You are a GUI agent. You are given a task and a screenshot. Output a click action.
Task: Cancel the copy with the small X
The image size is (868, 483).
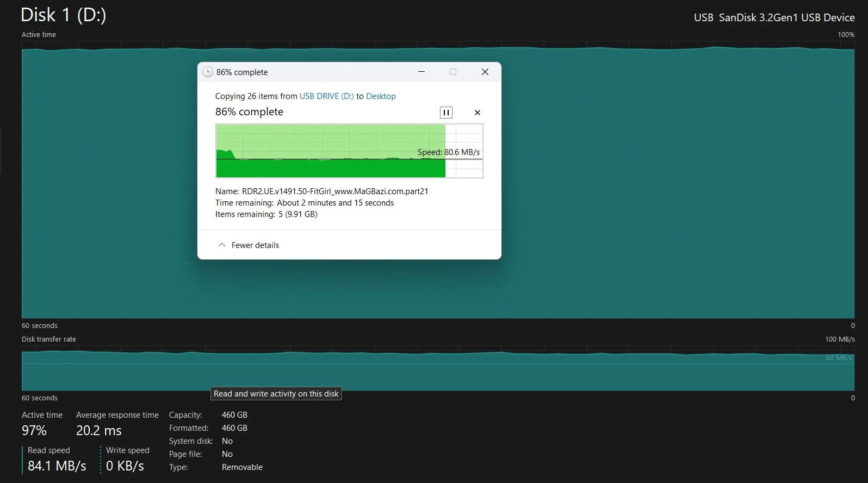coord(478,113)
